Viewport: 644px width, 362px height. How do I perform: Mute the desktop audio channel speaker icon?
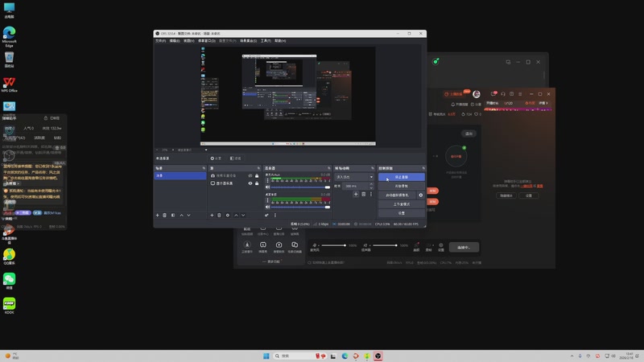(268, 207)
